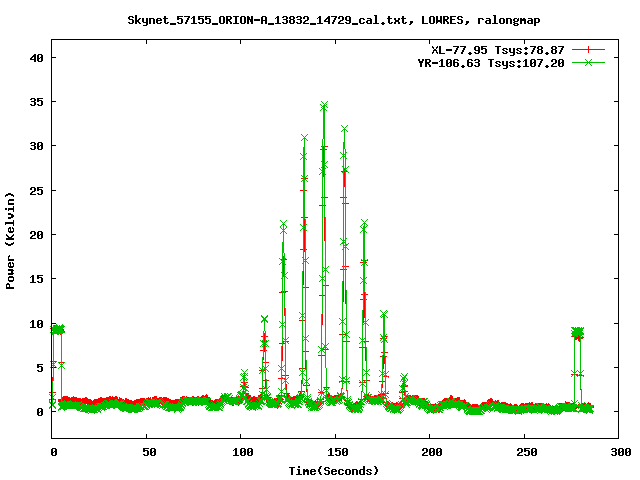Click the x-axis tick label 100
This screenshot has height=480, width=640.
[x=242, y=452]
